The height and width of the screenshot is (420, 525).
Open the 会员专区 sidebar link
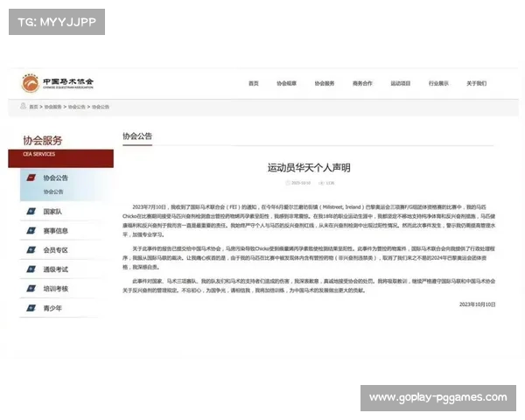click(56, 250)
